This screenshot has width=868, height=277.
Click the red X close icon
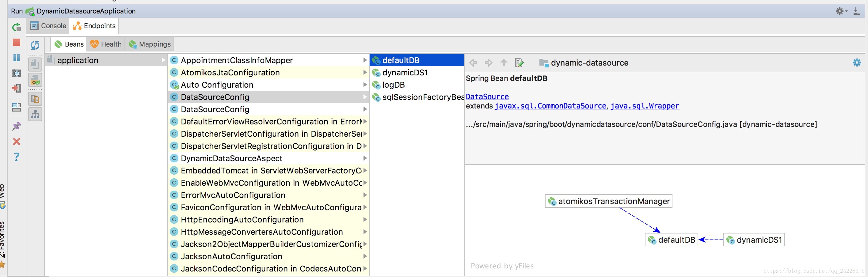coord(17,142)
